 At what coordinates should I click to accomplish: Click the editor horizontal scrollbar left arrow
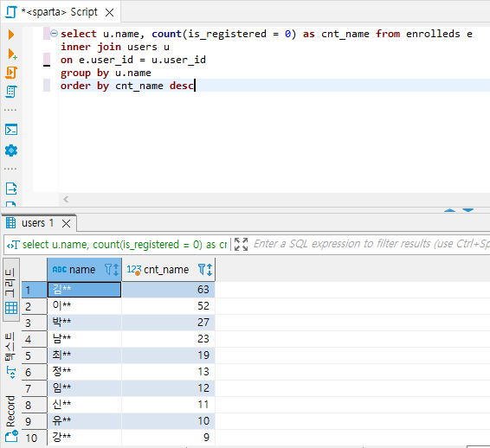click(x=66, y=199)
